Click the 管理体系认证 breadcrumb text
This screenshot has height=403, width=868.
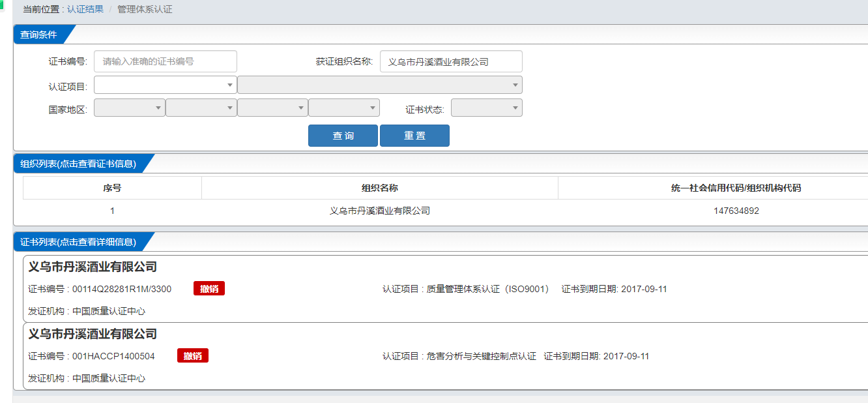(145, 10)
